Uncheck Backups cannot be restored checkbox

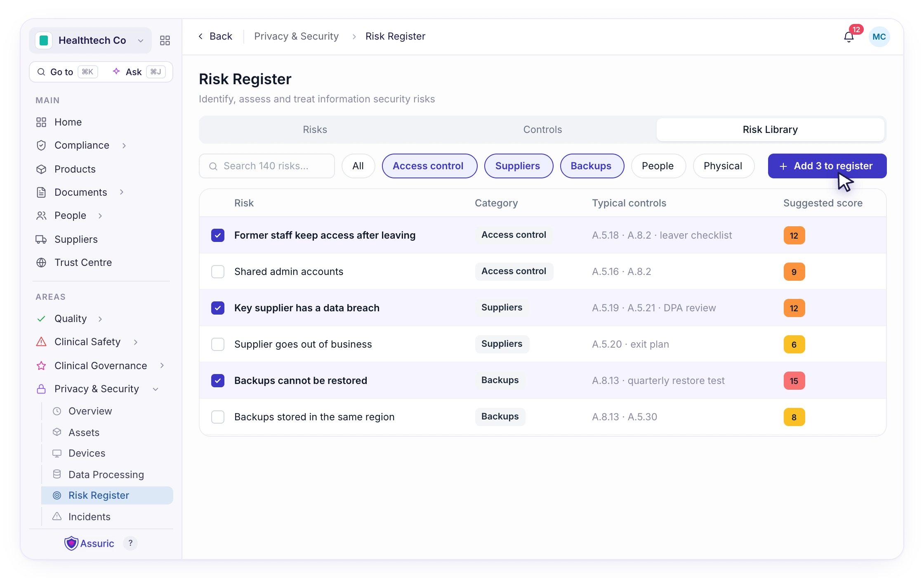point(218,381)
